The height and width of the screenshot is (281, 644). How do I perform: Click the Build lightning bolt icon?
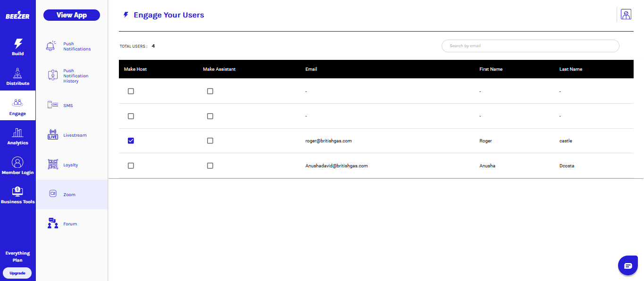[18, 44]
